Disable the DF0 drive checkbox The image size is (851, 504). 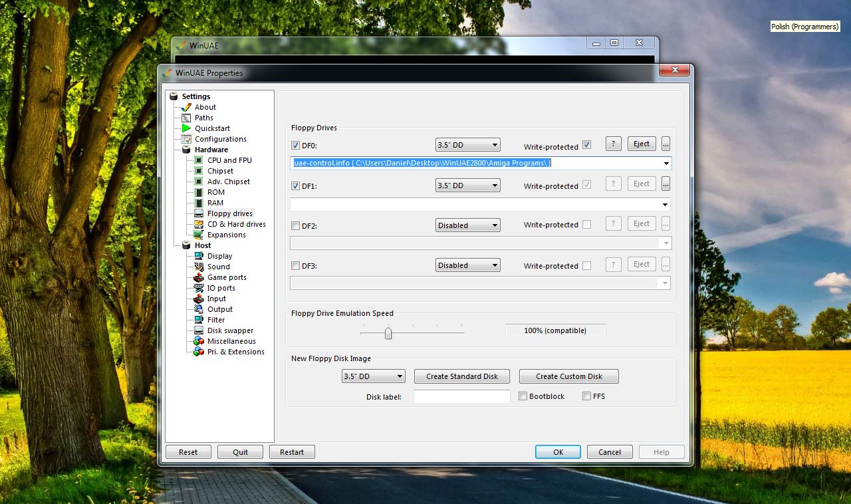click(296, 146)
